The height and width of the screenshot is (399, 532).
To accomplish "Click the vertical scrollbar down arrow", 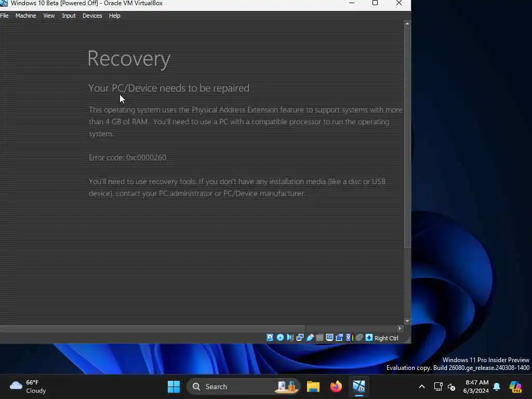I will [x=407, y=321].
